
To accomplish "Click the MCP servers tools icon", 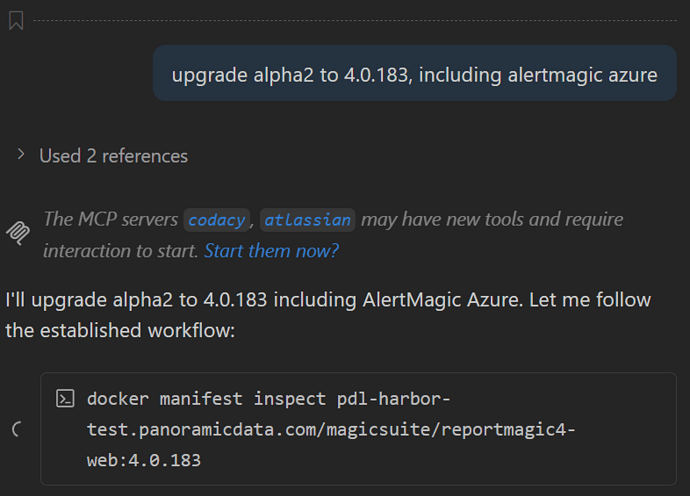I will point(18,233).
